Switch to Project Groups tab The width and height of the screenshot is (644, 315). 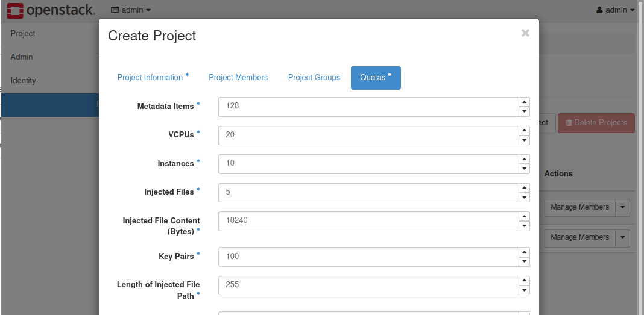(314, 78)
